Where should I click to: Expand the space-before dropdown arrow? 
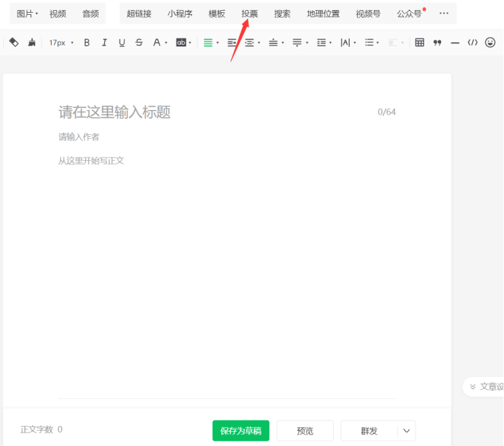(283, 43)
